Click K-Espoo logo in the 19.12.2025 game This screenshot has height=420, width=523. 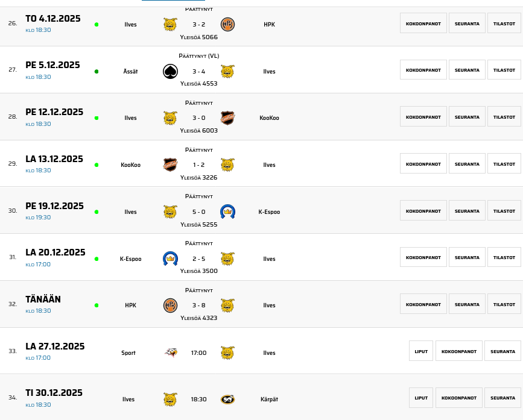point(227,212)
